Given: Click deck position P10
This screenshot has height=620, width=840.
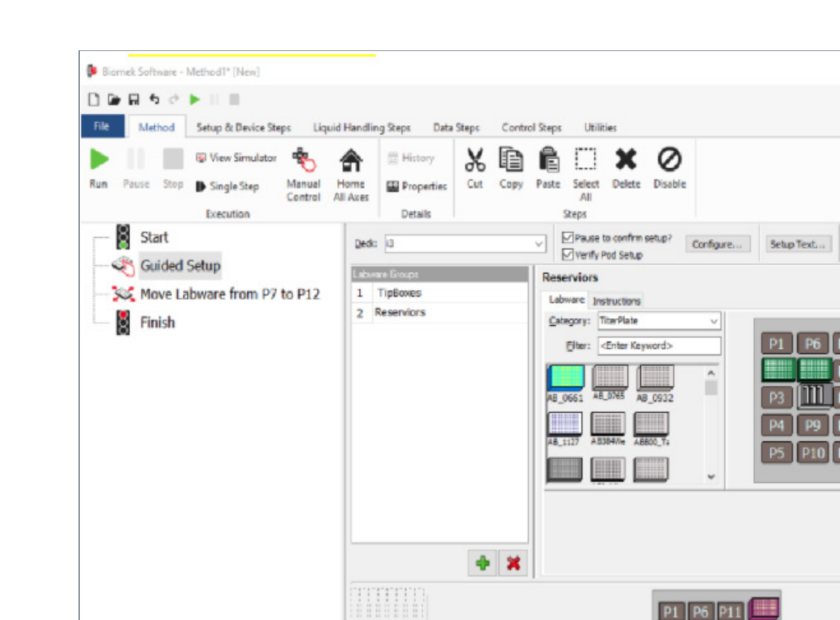Looking at the screenshot, I should pyautogui.click(x=812, y=453).
